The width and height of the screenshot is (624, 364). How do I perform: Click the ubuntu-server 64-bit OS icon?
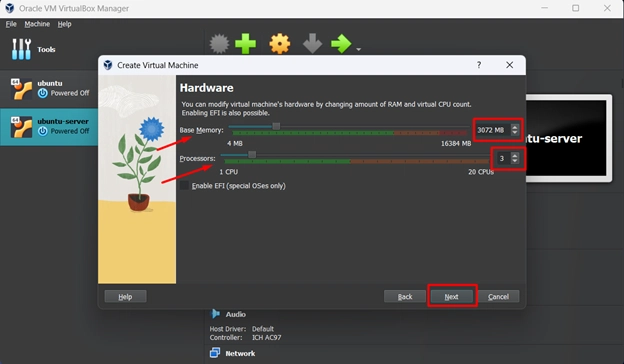(21, 127)
